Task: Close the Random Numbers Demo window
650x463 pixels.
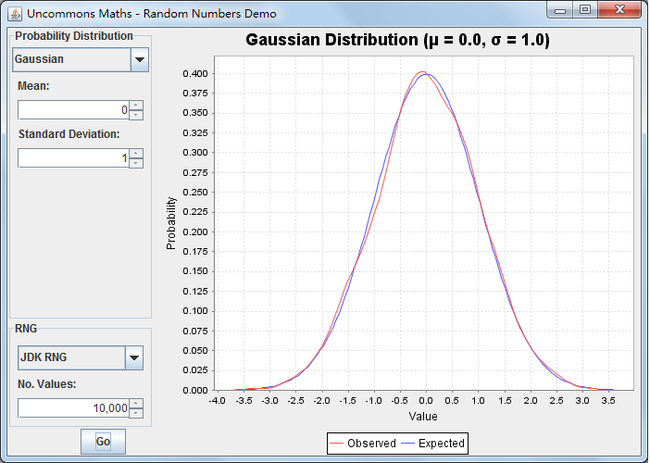Action: pos(620,10)
